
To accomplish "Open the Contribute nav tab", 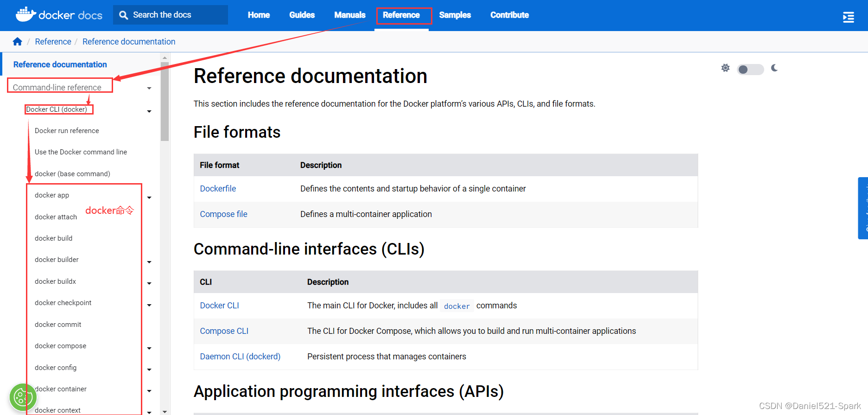I will (510, 15).
